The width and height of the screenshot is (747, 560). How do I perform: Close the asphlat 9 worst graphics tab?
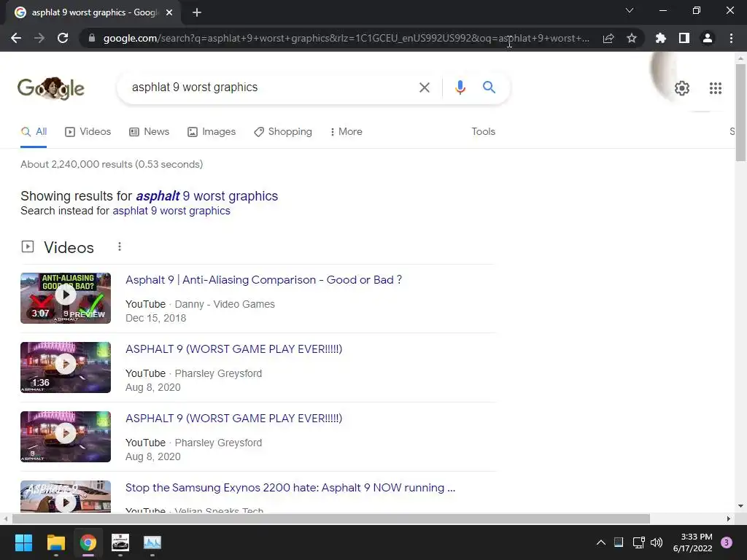pos(169,13)
